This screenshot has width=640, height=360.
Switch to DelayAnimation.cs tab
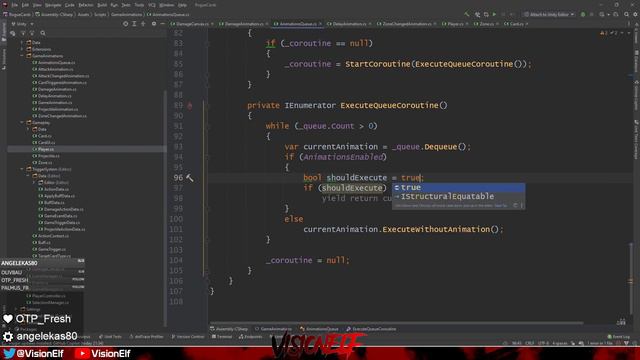349,24
